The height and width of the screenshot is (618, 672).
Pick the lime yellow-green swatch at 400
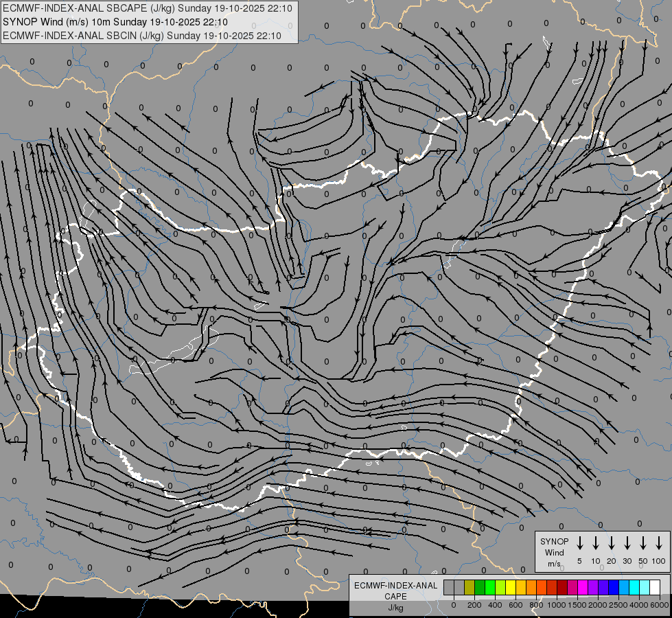click(x=500, y=587)
